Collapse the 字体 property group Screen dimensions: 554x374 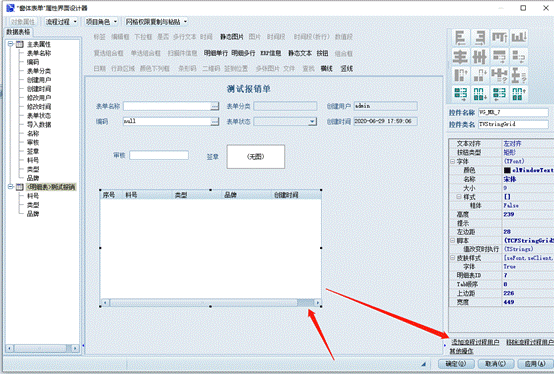[x=452, y=161]
